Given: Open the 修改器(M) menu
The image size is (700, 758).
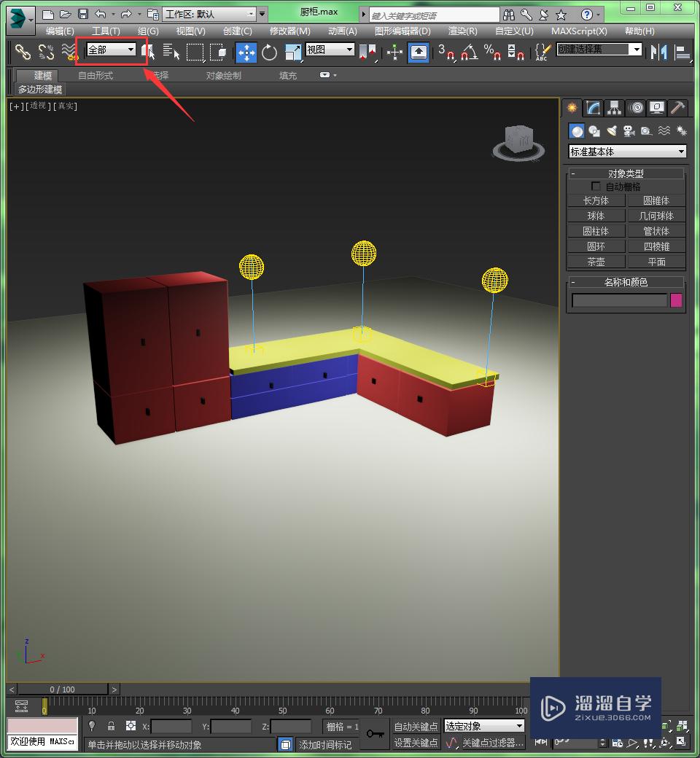Looking at the screenshot, I should 289,31.
